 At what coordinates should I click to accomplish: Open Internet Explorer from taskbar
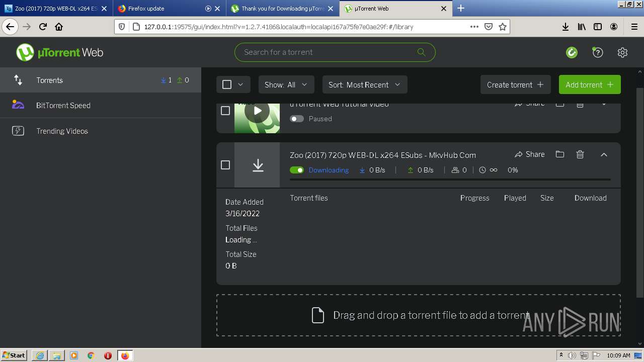pos(40,355)
